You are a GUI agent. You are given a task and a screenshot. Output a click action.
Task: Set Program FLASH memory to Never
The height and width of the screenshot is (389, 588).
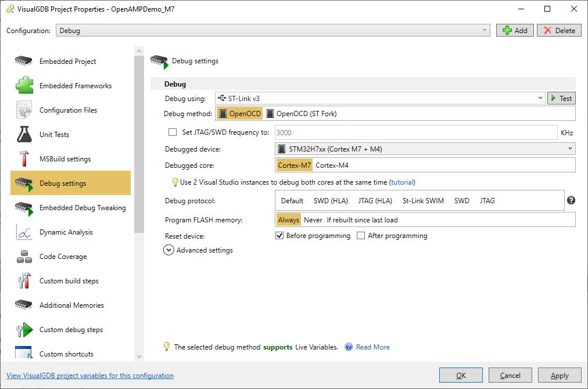(313, 220)
